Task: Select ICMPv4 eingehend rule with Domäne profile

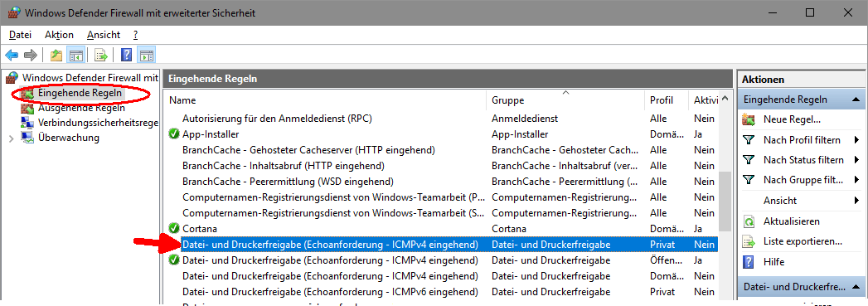Action: [x=442, y=275]
